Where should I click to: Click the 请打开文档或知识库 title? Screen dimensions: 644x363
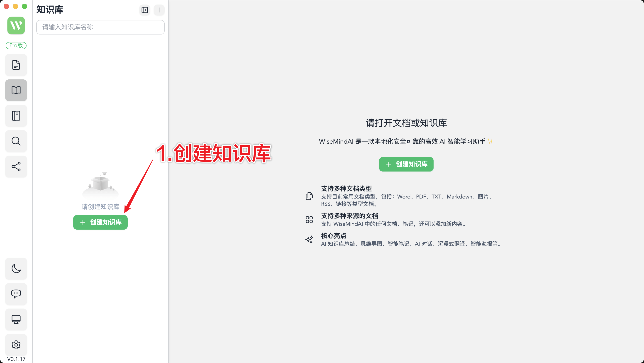[x=406, y=123]
